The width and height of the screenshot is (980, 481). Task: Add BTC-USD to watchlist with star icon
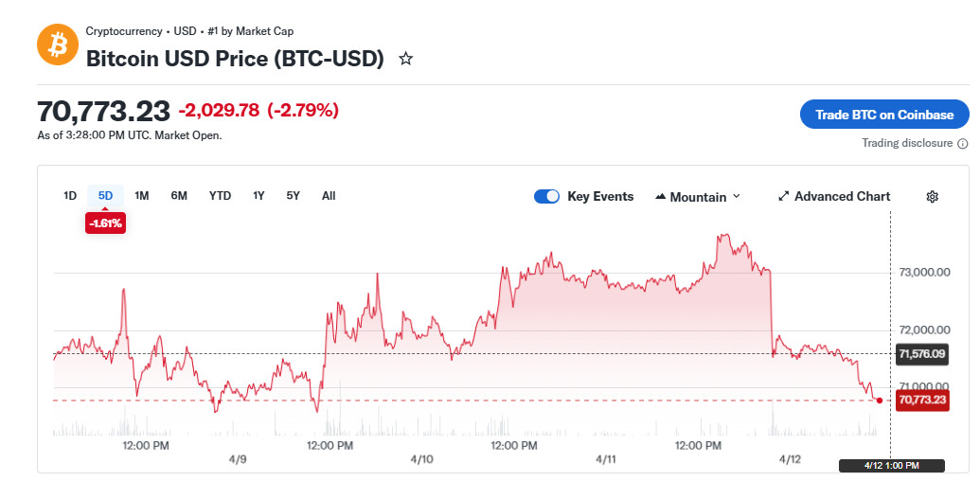click(x=406, y=59)
